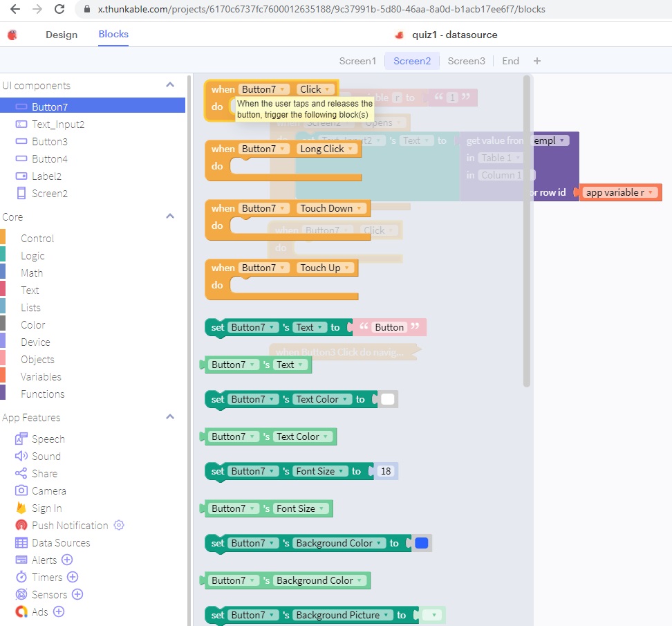Click the Speech feature icon
The height and width of the screenshot is (626, 672).
point(21,439)
